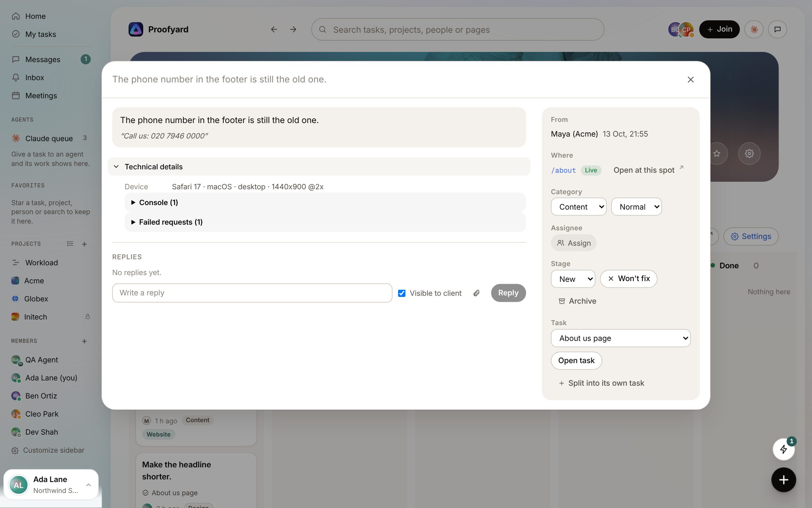The image size is (812, 508).
Task: Click the Archive button
Action: pyautogui.click(x=577, y=301)
